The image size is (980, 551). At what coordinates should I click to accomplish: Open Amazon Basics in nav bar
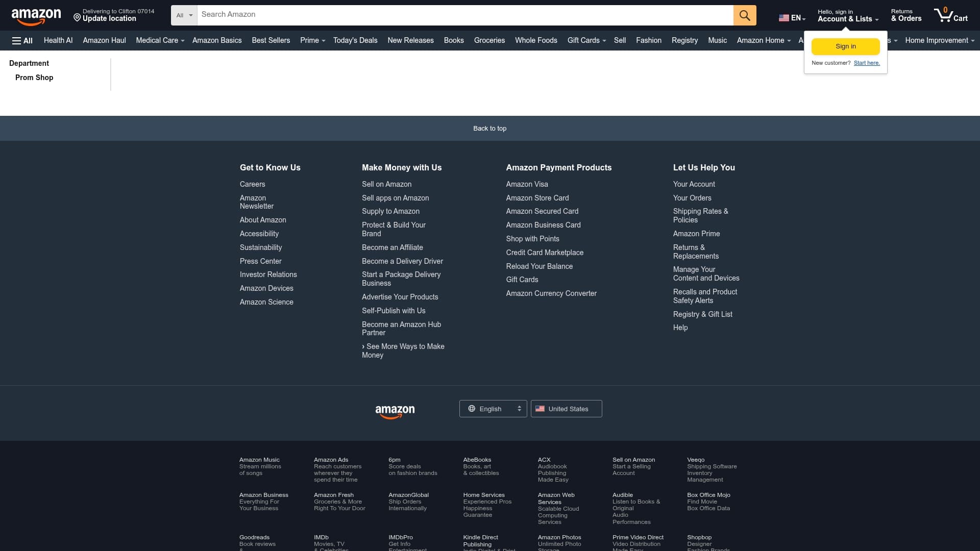[x=217, y=40]
